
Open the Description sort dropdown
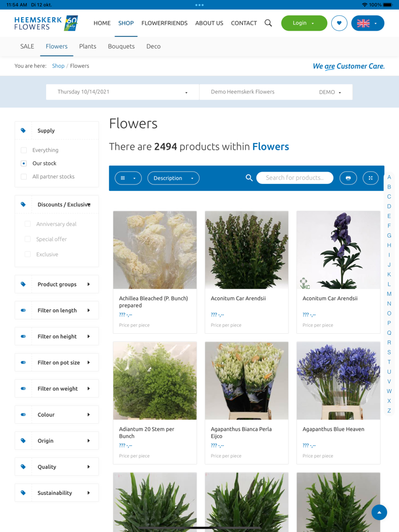(173, 178)
